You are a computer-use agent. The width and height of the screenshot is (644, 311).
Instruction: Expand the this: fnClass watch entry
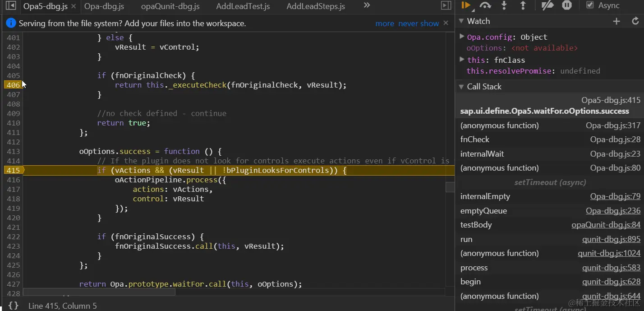462,59
